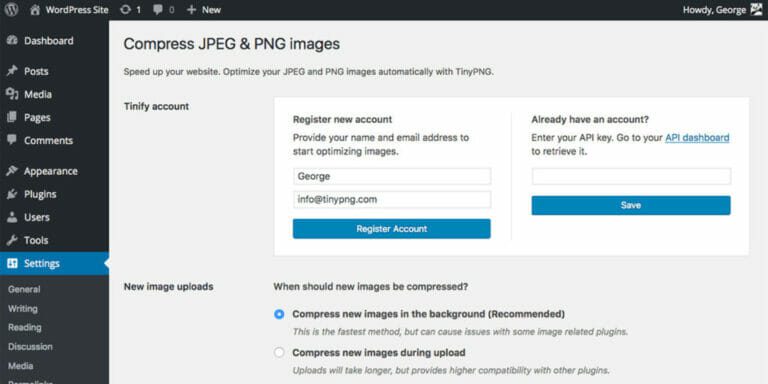
Task: Open the comments bubble icon in toolbar
Action: pos(158,9)
